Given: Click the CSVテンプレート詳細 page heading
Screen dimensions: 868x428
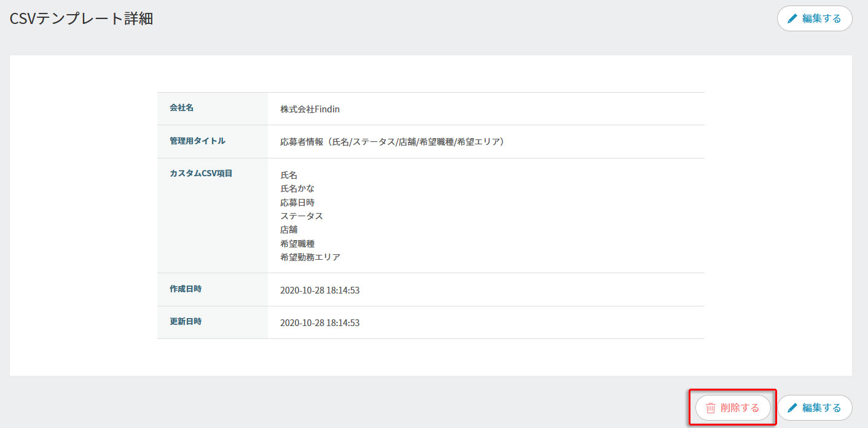Looking at the screenshot, I should [x=81, y=19].
